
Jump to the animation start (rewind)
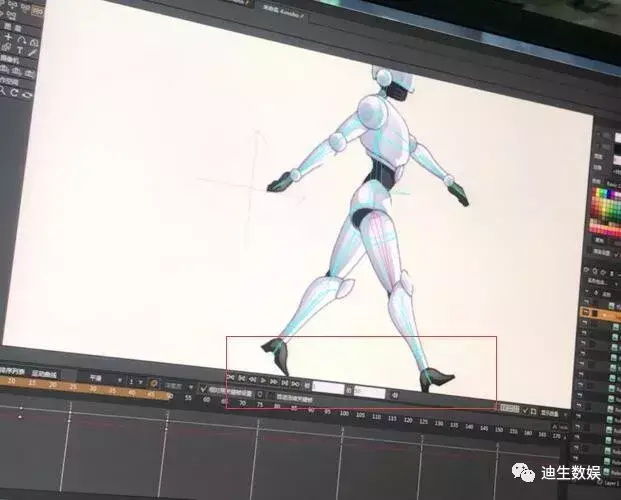[231, 379]
